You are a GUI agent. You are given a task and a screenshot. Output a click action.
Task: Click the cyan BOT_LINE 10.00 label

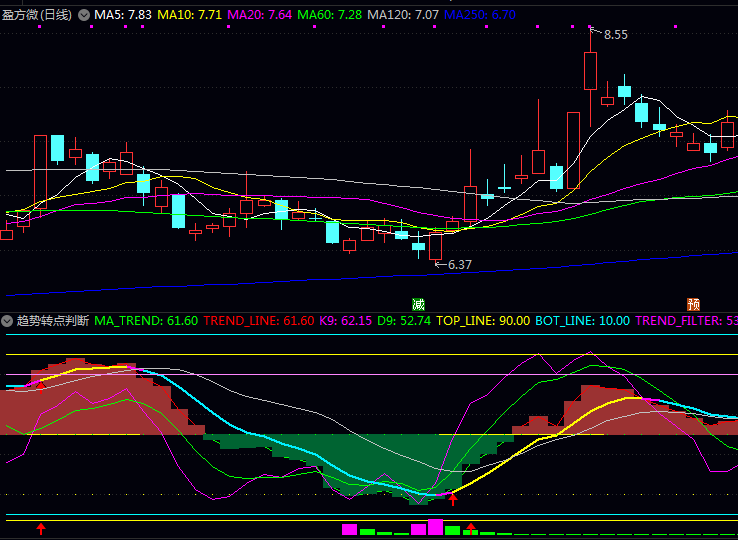[x=582, y=321]
